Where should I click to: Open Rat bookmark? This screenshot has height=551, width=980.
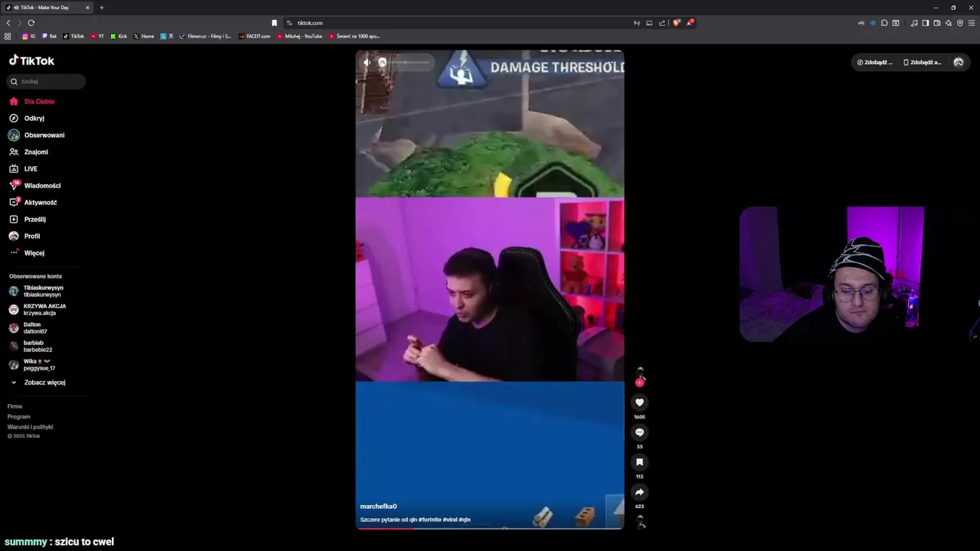pos(49,36)
